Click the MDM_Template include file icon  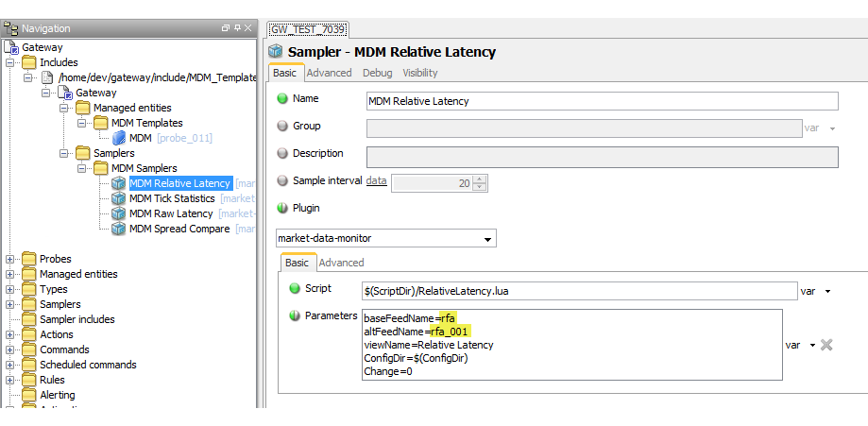pos(46,77)
